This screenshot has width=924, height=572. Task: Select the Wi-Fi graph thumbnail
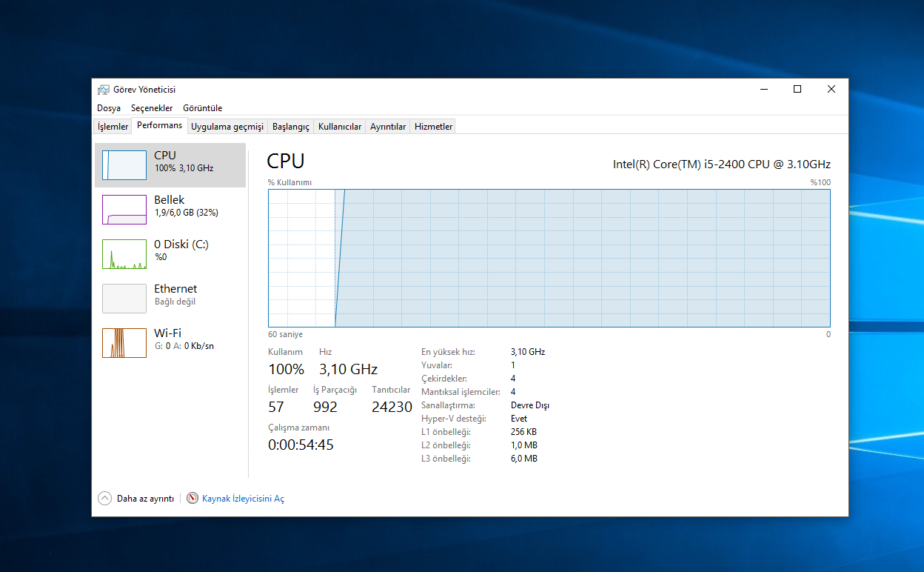tap(124, 343)
